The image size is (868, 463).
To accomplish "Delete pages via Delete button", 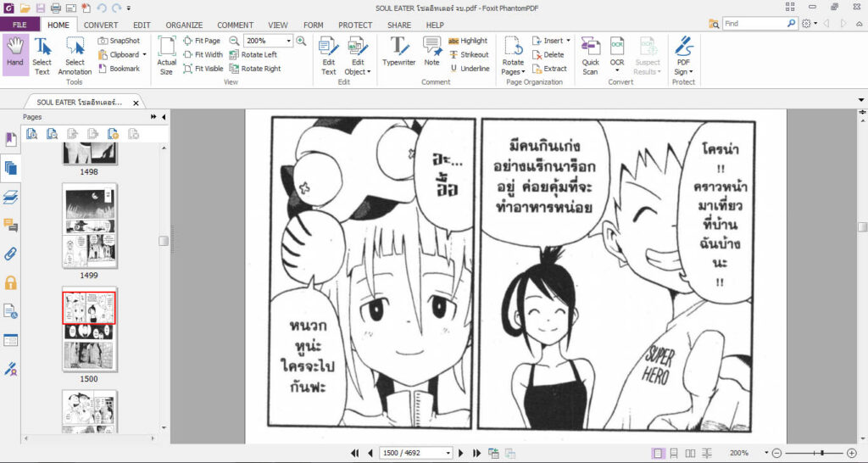I will click(548, 55).
